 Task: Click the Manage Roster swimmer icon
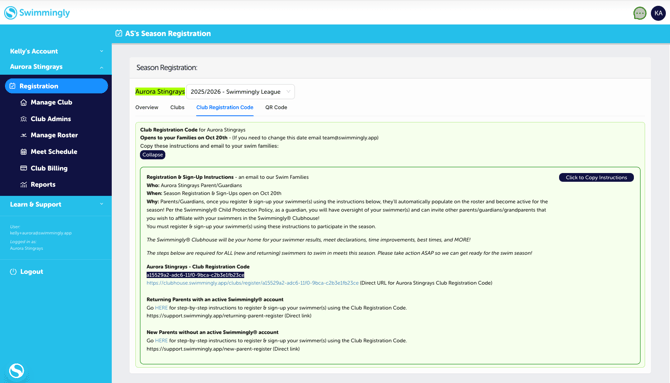click(24, 135)
